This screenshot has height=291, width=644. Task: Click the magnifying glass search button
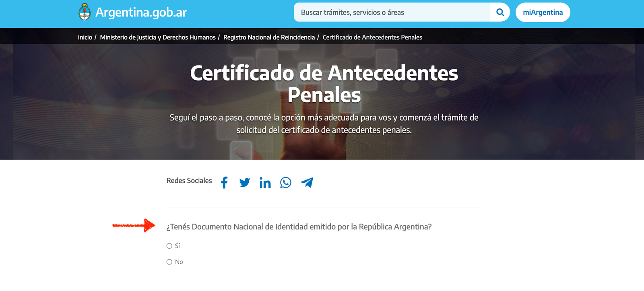pyautogui.click(x=500, y=12)
